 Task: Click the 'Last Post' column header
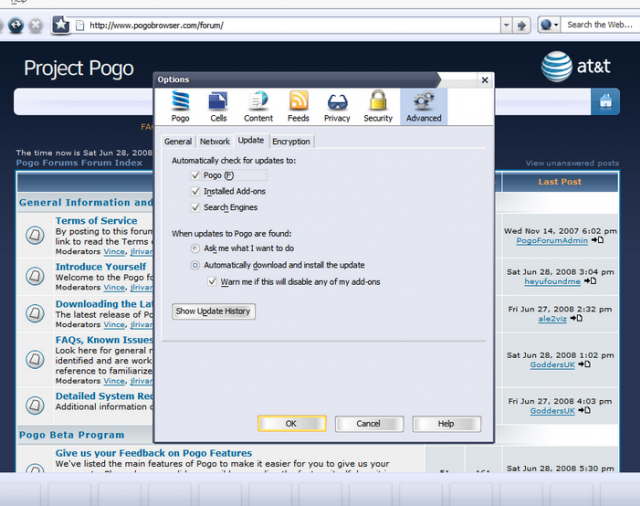click(560, 182)
